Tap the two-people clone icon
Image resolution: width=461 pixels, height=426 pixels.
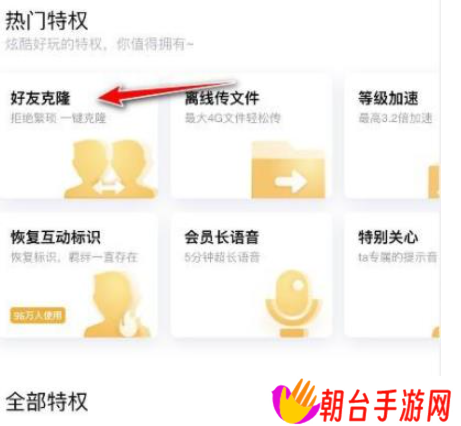(110, 169)
